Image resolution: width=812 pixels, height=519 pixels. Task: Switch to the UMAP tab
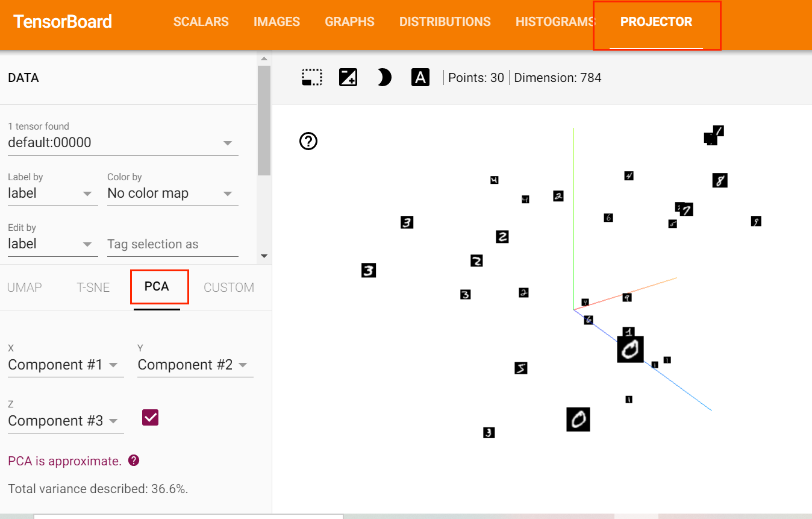pyautogui.click(x=25, y=288)
